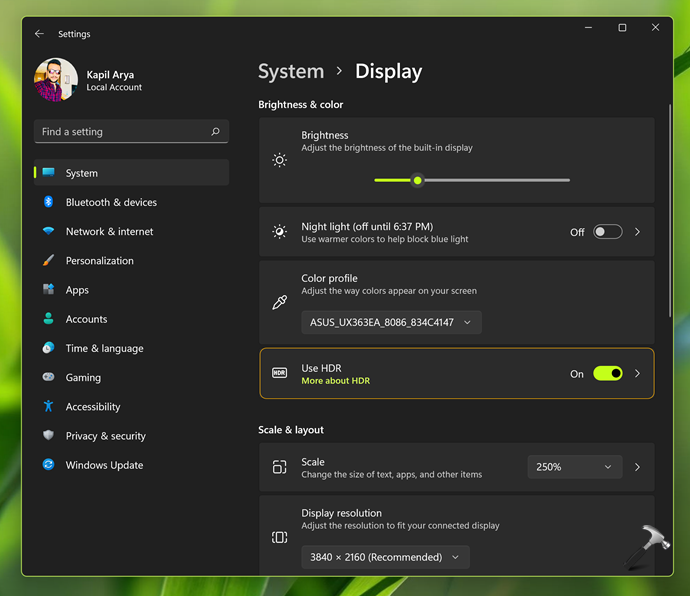Click the Gaming controller icon in sidebar
The width and height of the screenshot is (690, 596).
pos(48,377)
